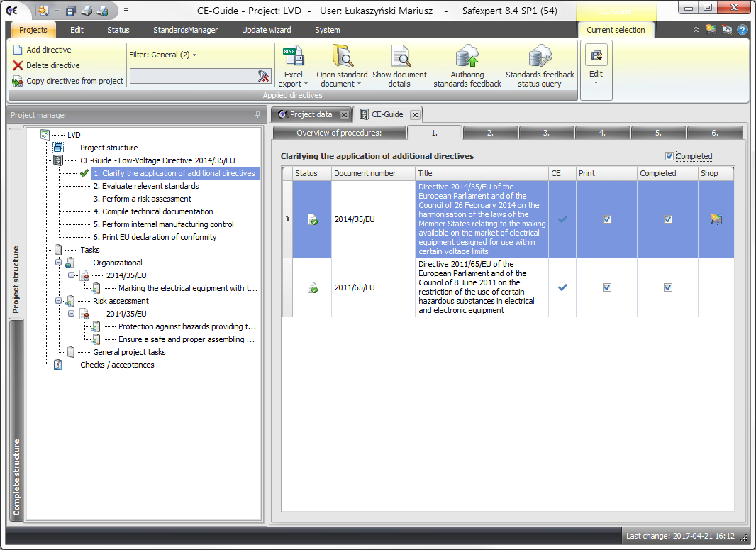Click the Excel export icon

click(x=293, y=57)
